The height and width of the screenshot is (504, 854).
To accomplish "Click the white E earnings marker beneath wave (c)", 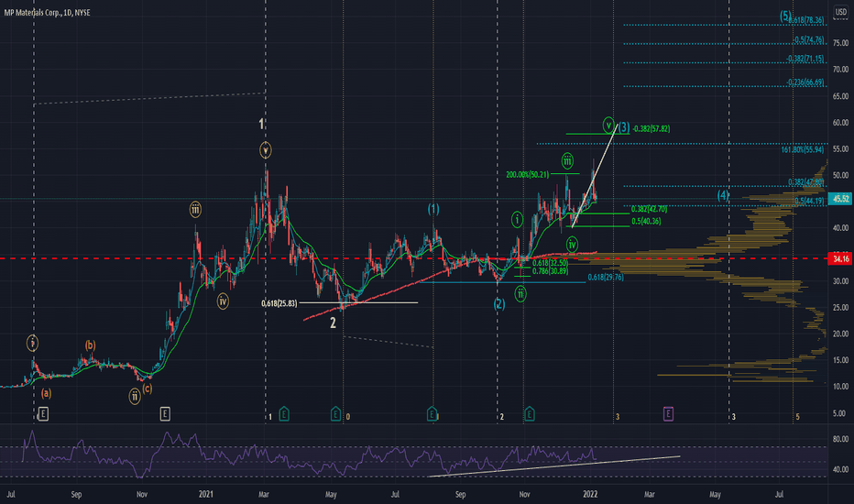I will coord(165,414).
